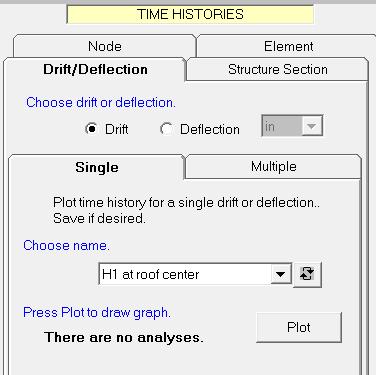Click the 'Press Plot to draw graph.' text
The image size is (376, 375).
point(97,313)
